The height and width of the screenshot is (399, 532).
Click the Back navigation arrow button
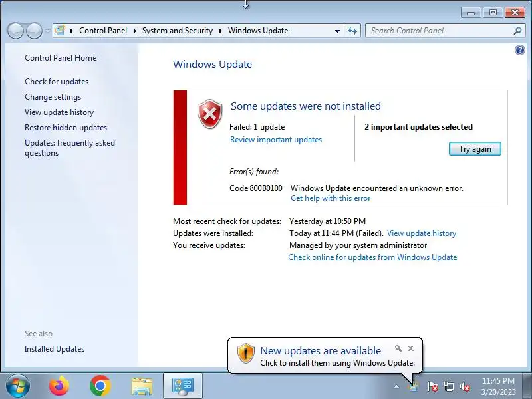(15, 31)
